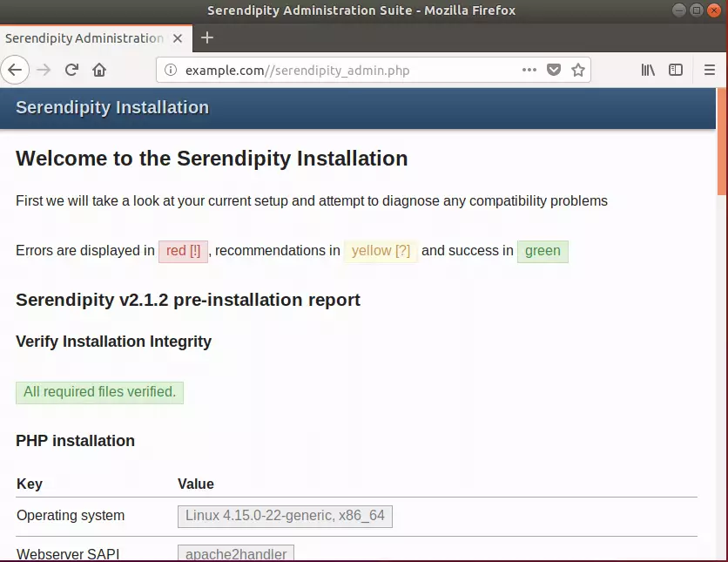Image resolution: width=728 pixels, height=562 pixels.
Task: Click 'Serendipity v2.1.2 pre-installation report' heading
Action: (x=188, y=300)
